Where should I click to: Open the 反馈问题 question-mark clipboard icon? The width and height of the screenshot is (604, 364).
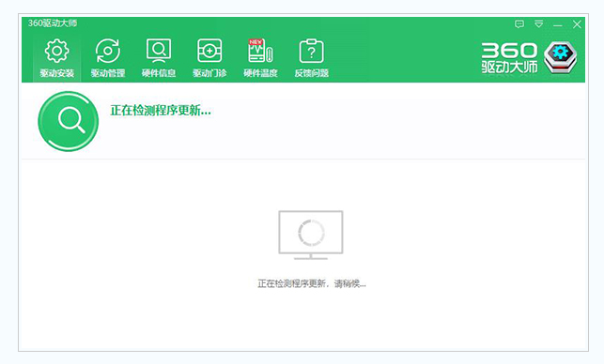click(x=311, y=51)
